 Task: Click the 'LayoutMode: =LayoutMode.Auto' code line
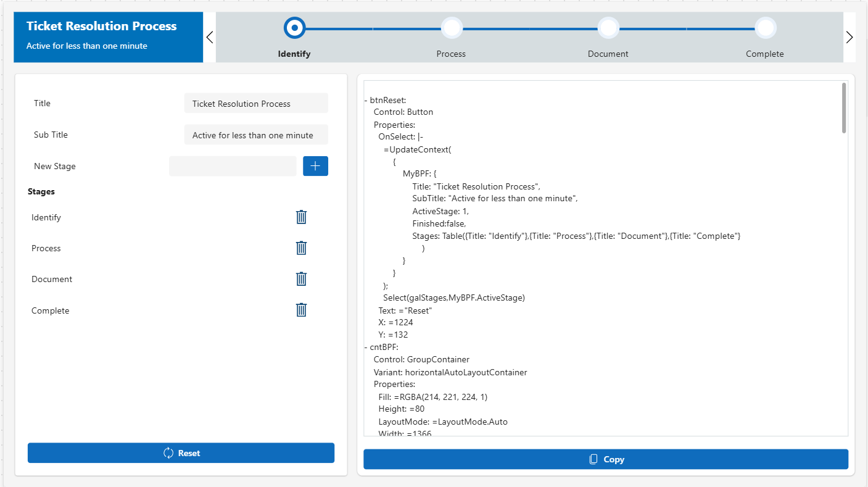click(443, 422)
